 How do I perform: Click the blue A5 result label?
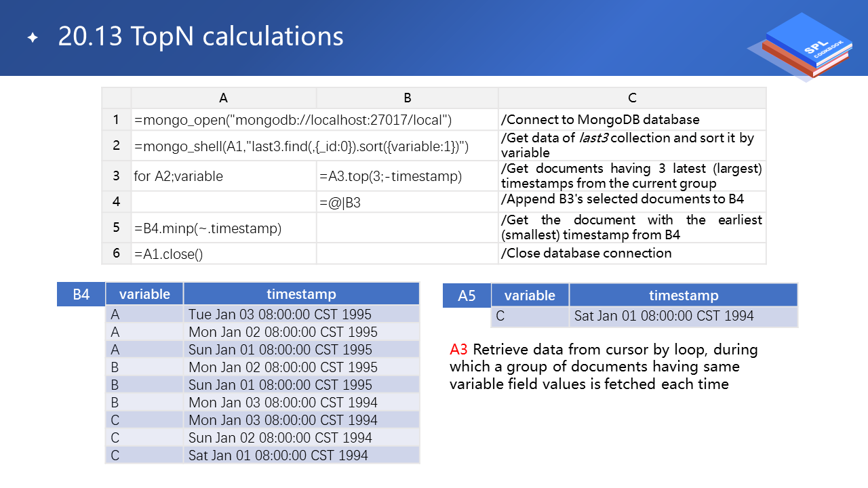point(467,296)
